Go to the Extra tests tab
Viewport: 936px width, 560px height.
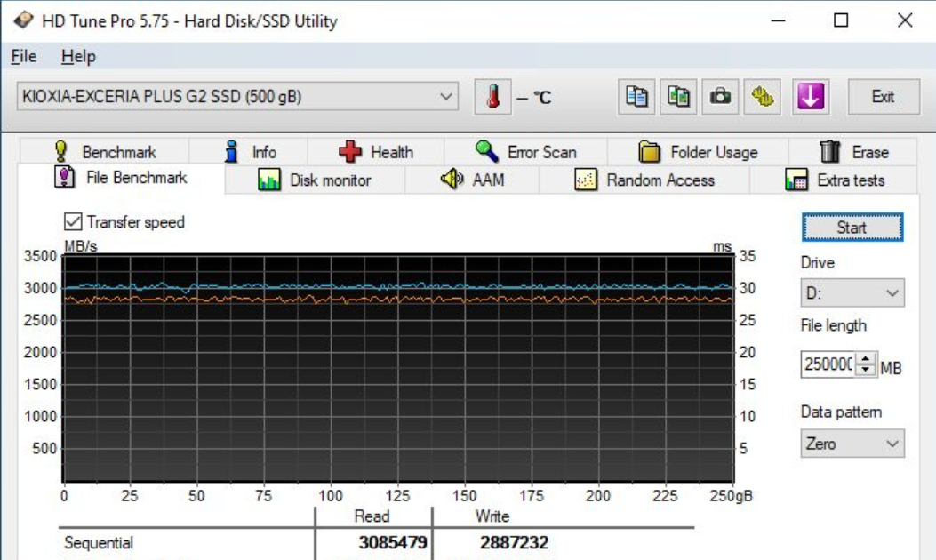tap(835, 180)
